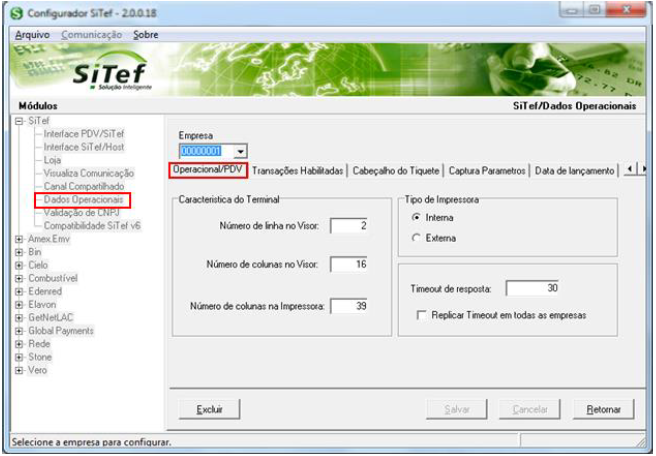Click the Número de linha no Visor field

(349, 226)
